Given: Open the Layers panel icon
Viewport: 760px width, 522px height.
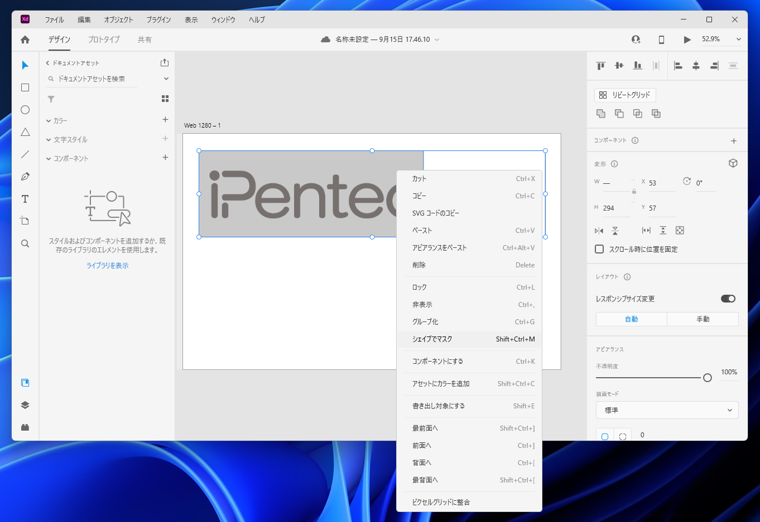Looking at the screenshot, I should click(25, 405).
